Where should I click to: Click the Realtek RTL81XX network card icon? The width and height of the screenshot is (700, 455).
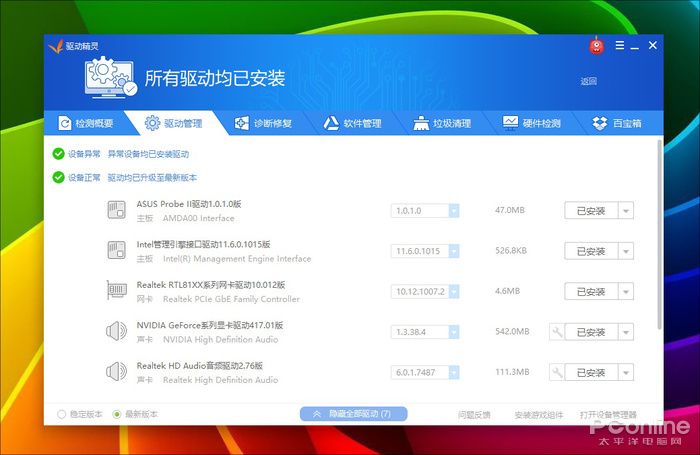point(116,291)
